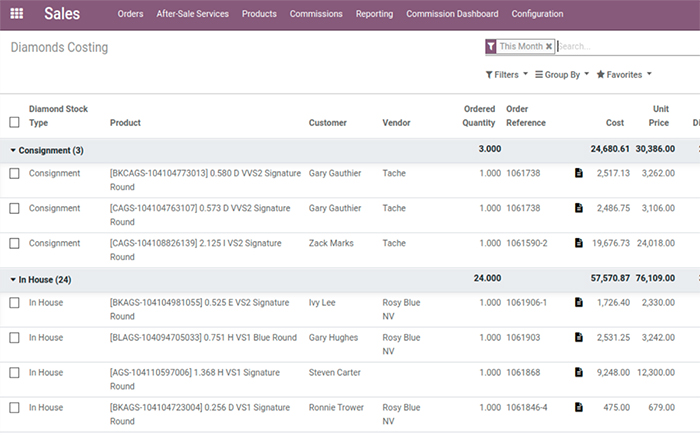Sort by Cost column header

tap(615, 122)
